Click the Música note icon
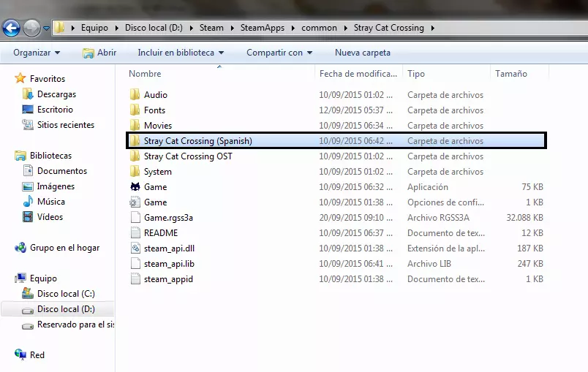The width and height of the screenshot is (588, 372). point(28,201)
